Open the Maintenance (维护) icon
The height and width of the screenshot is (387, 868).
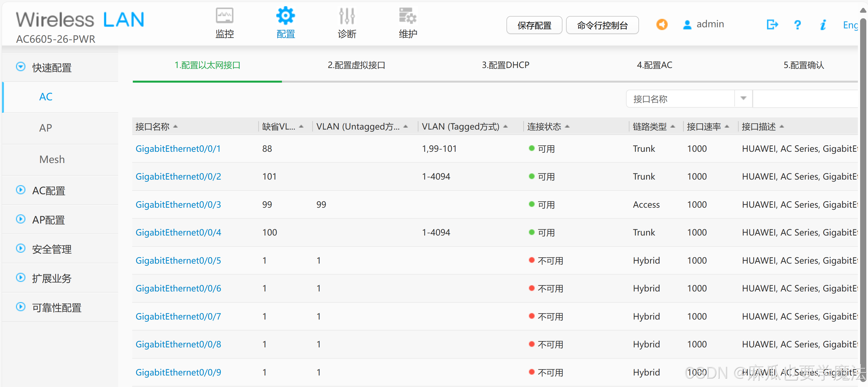click(x=408, y=16)
